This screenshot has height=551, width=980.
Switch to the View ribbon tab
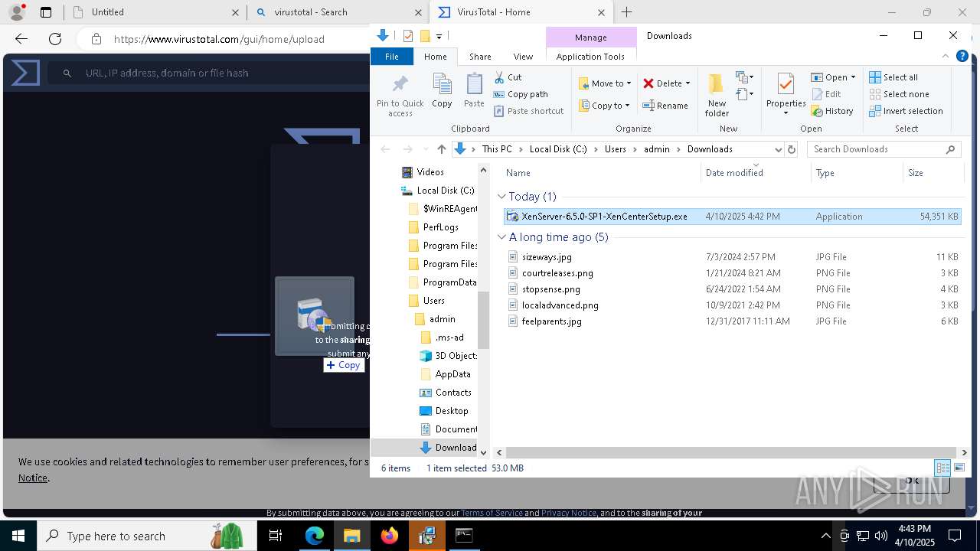[523, 57]
